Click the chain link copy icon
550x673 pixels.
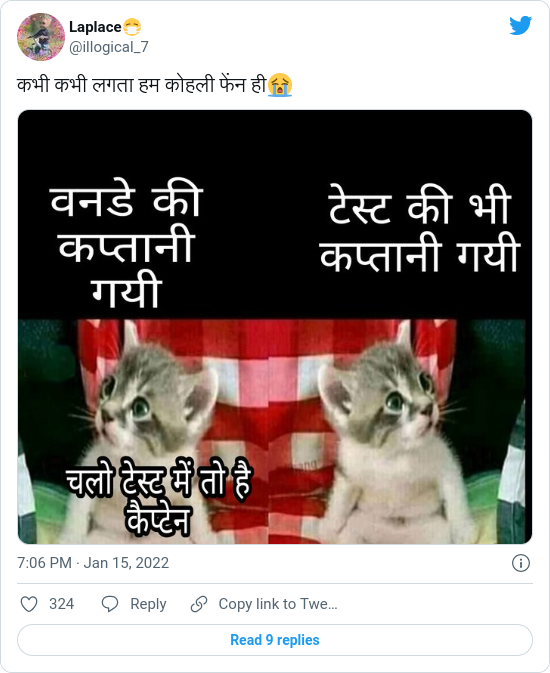point(199,604)
